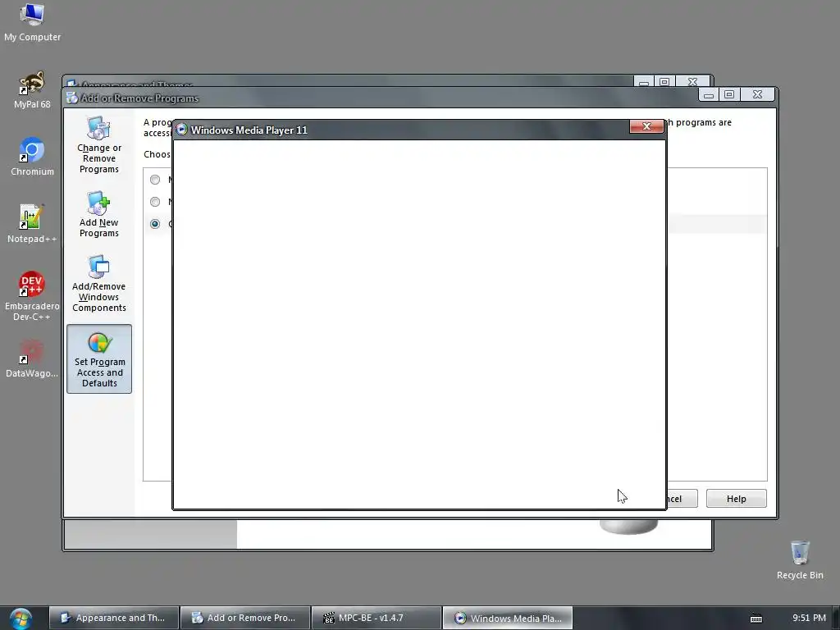Select Set Program Access and Defaults
Image resolution: width=840 pixels, height=630 pixels.
pyautogui.click(x=99, y=359)
